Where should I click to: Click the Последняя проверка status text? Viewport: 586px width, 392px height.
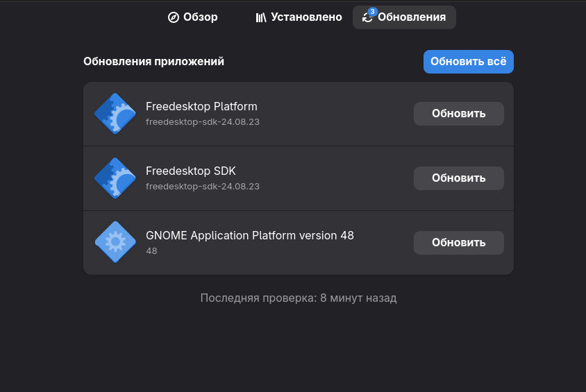click(x=299, y=298)
